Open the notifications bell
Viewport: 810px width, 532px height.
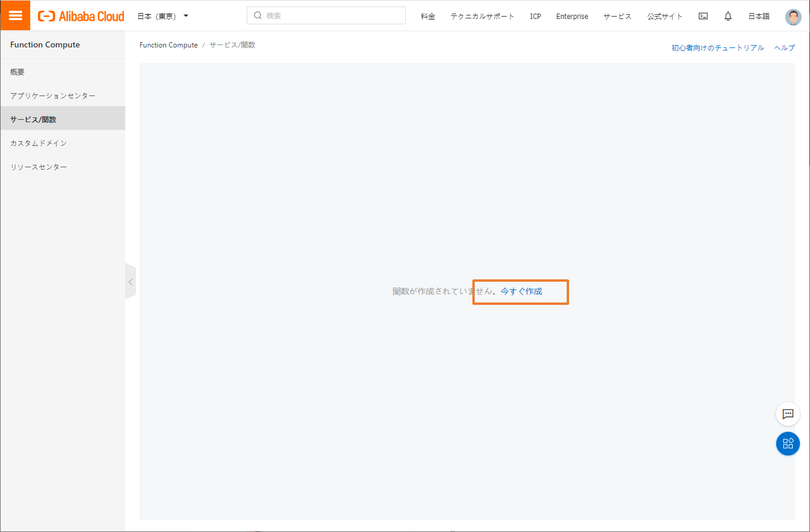pos(728,16)
